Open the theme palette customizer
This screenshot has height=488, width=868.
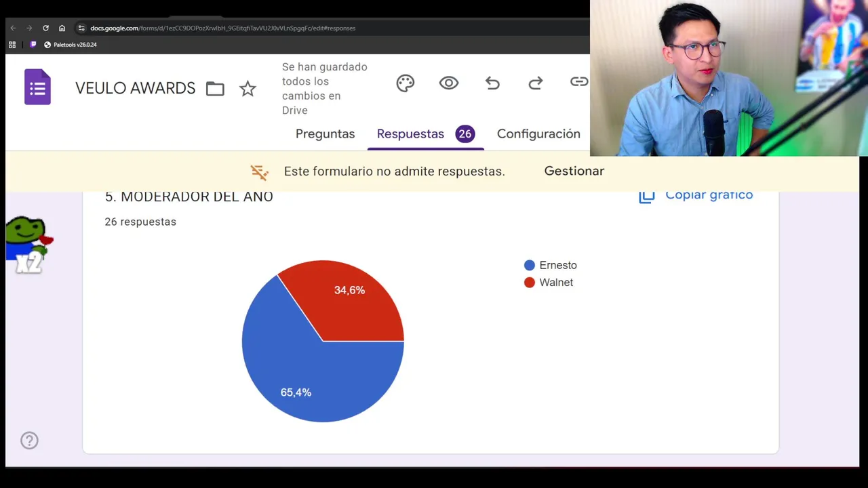[x=406, y=83]
